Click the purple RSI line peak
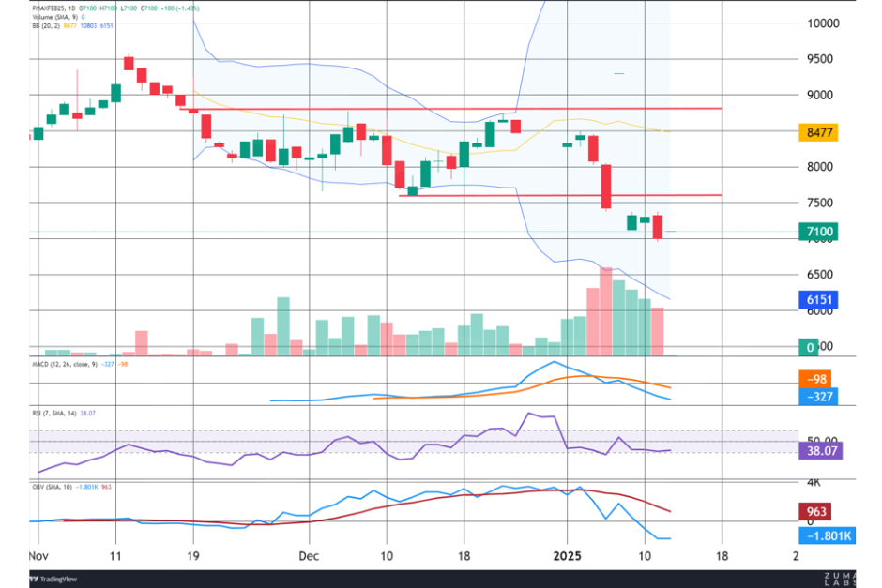882x588 pixels. [529, 414]
